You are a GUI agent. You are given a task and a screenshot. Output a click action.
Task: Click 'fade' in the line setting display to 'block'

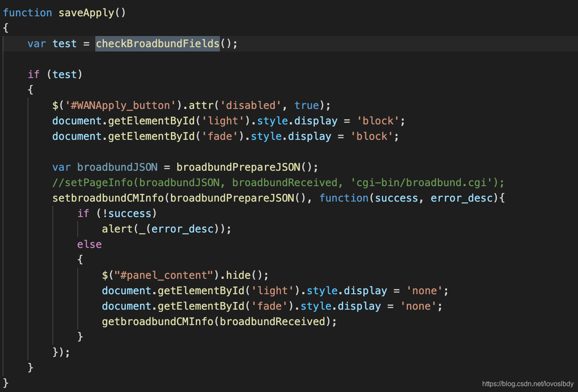tap(220, 136)
